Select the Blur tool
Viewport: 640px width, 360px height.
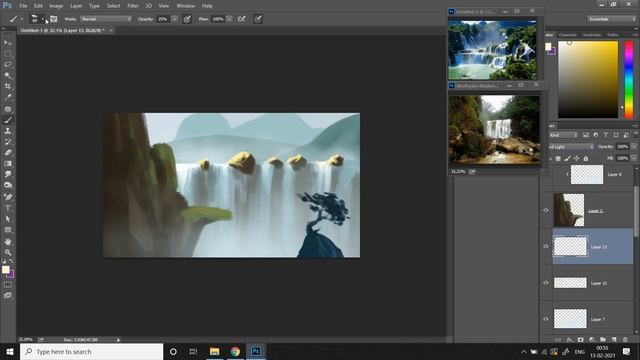pyautogui.click(x=8, y=175)
